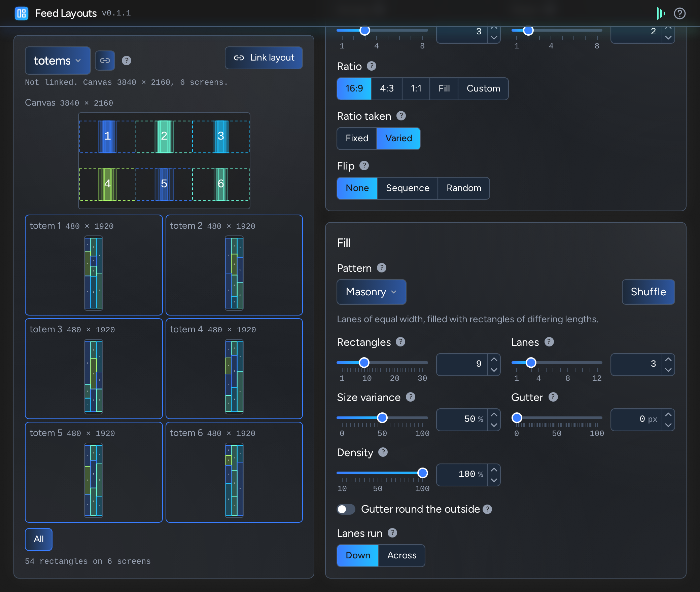Viewport: 700px width, 592px height.
Task: Show help for Gutter
Action: point(553,397)
